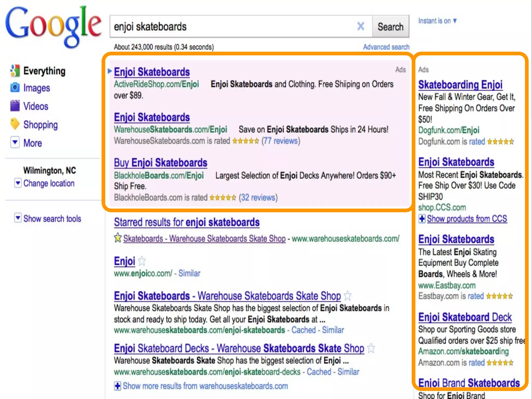
Task: Star the Enjoi Skateboard Decks result
Action: pyautogui.click(x=371, y=348)
